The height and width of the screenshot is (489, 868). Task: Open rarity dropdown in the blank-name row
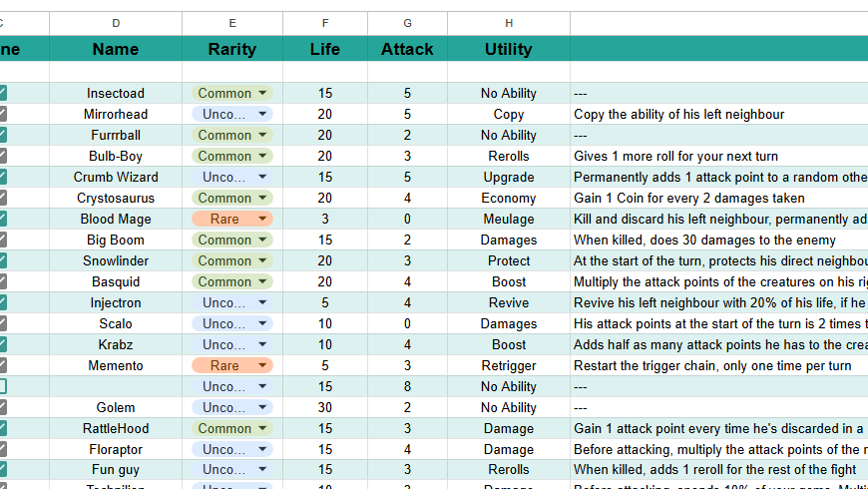(262, 386)
